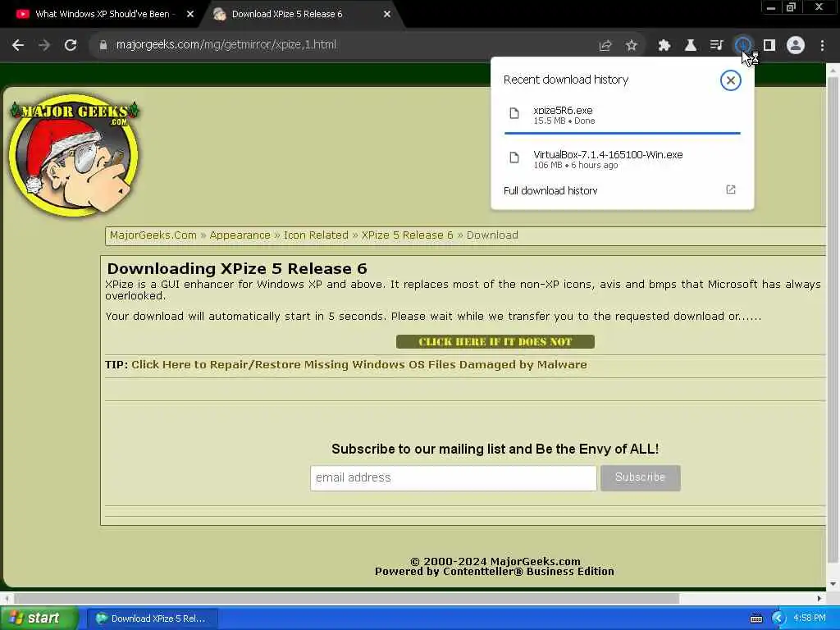
Task: Open VirtualBox-7.1.4-165100-Win.exe download entry
Action: (x=622, y=159)
